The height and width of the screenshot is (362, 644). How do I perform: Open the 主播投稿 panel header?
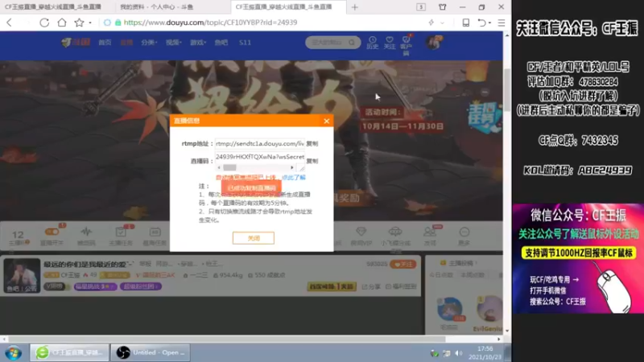click(459, 263)
